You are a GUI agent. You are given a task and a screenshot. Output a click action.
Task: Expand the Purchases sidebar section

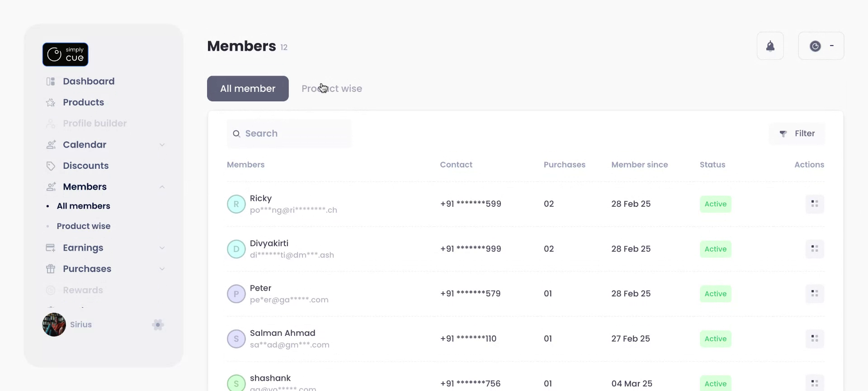pyautogui.click(x=162, y=269)
